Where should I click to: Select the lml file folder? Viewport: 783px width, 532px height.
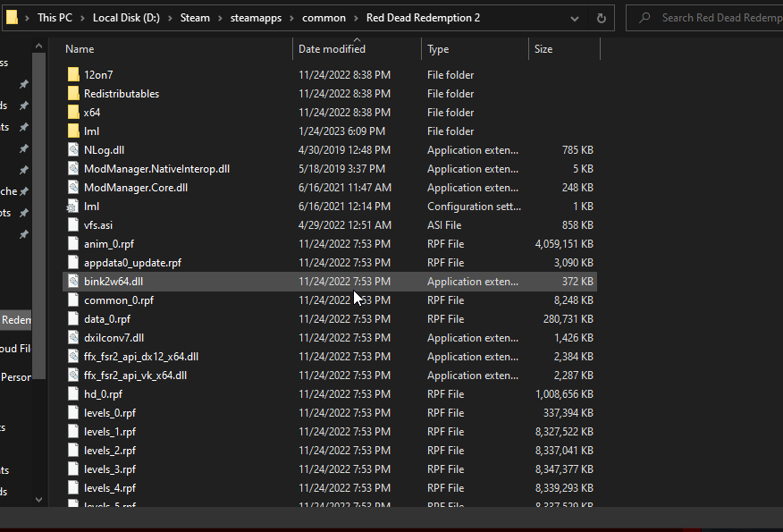[91, 131]
